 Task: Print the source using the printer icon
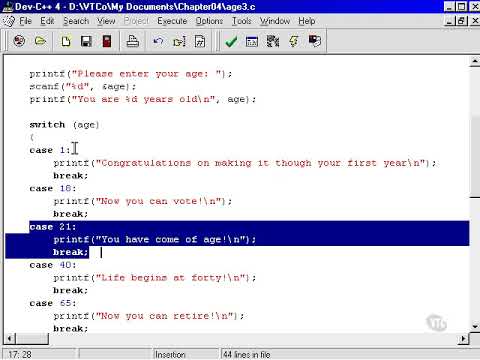(132, 41)
